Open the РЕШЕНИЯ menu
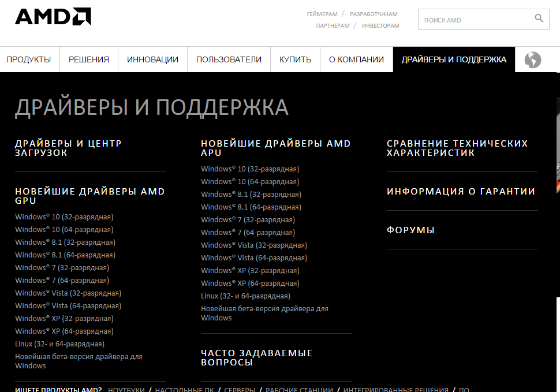 (x=89, y=59)
